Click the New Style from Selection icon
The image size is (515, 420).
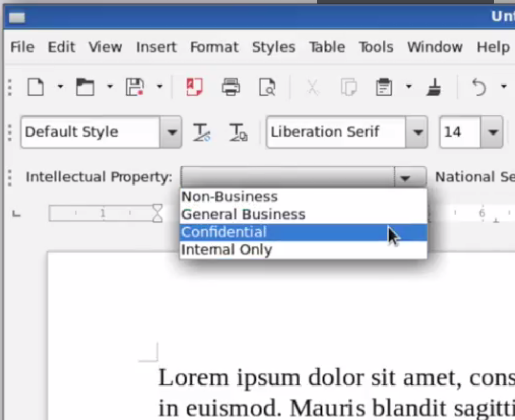pos(238,132)
